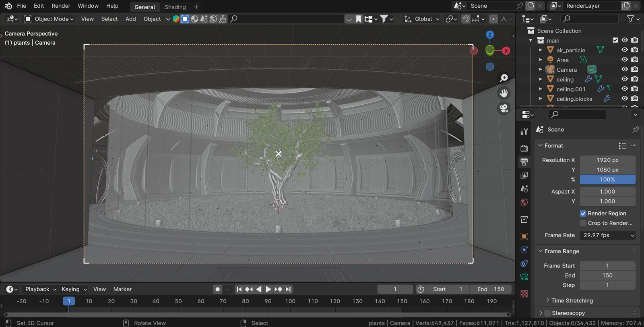This screenshot has width=644, height=327.
Task: Hide ceiling.001 with its eye icon
Action: click(625, 89)
